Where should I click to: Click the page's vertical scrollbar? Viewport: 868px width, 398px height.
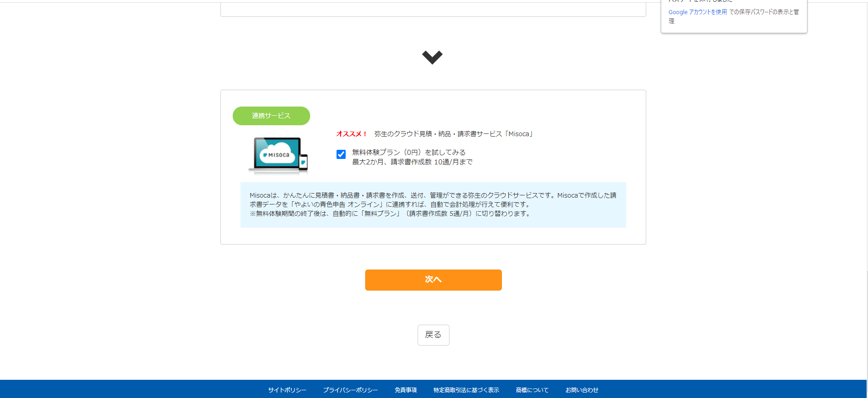tap(867, 182)
